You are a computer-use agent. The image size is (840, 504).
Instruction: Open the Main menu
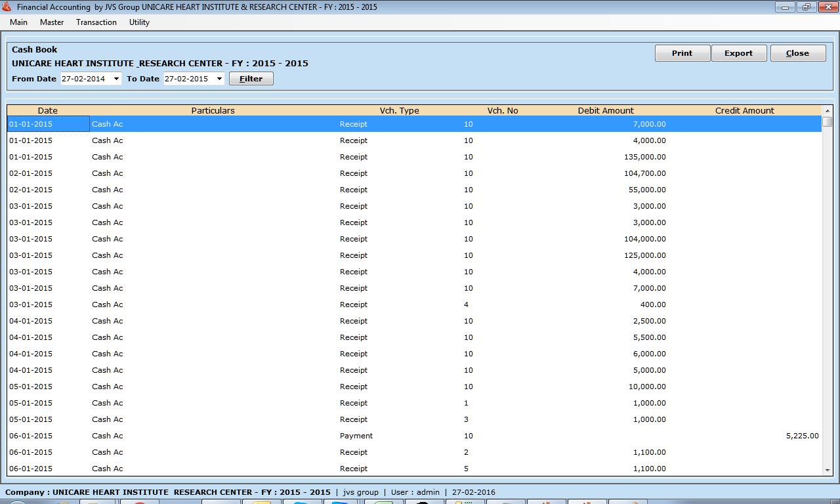pos(18,22)
